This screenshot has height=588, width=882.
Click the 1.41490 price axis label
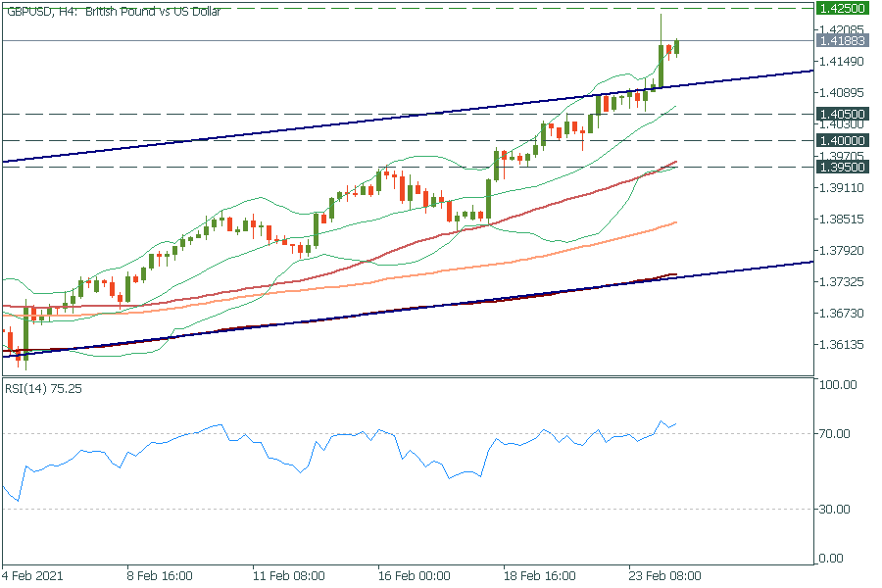(842, 61)
